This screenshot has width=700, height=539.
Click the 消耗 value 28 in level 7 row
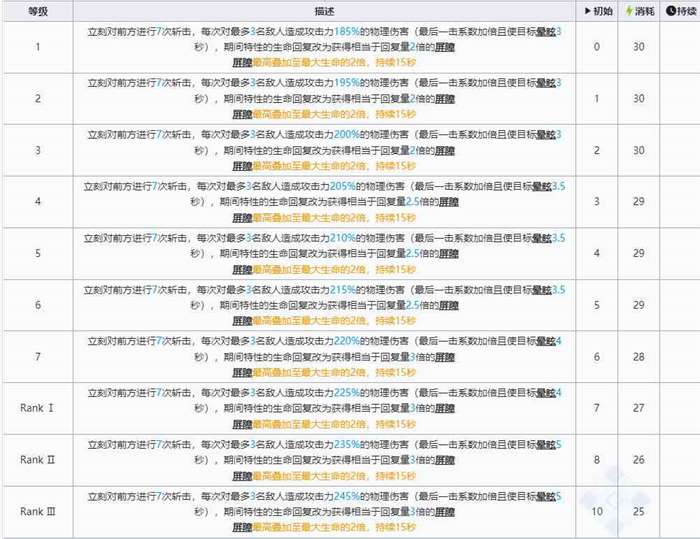pos(638,357)
